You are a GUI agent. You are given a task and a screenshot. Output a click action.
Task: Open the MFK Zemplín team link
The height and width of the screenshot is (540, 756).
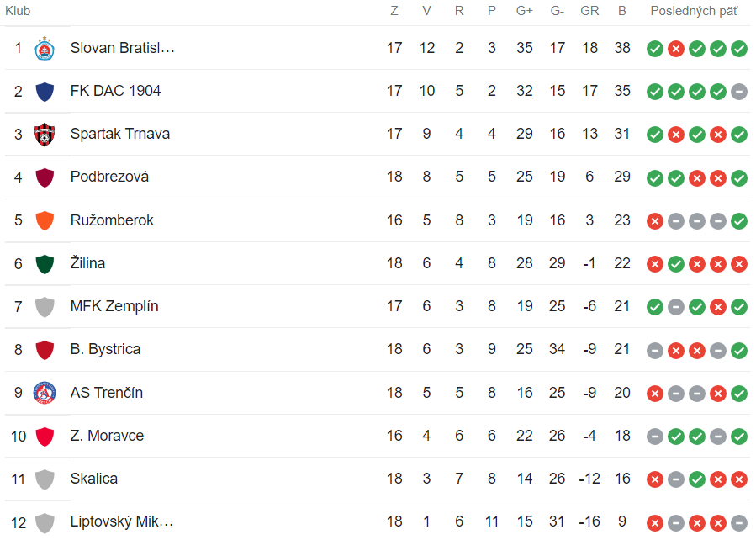[114, 306]
